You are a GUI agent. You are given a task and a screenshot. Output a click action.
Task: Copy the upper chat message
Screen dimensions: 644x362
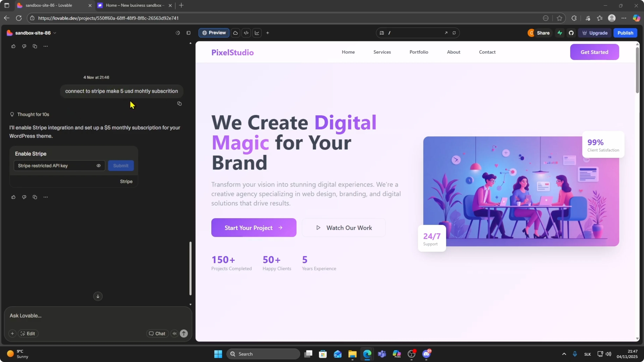(35, 46)
